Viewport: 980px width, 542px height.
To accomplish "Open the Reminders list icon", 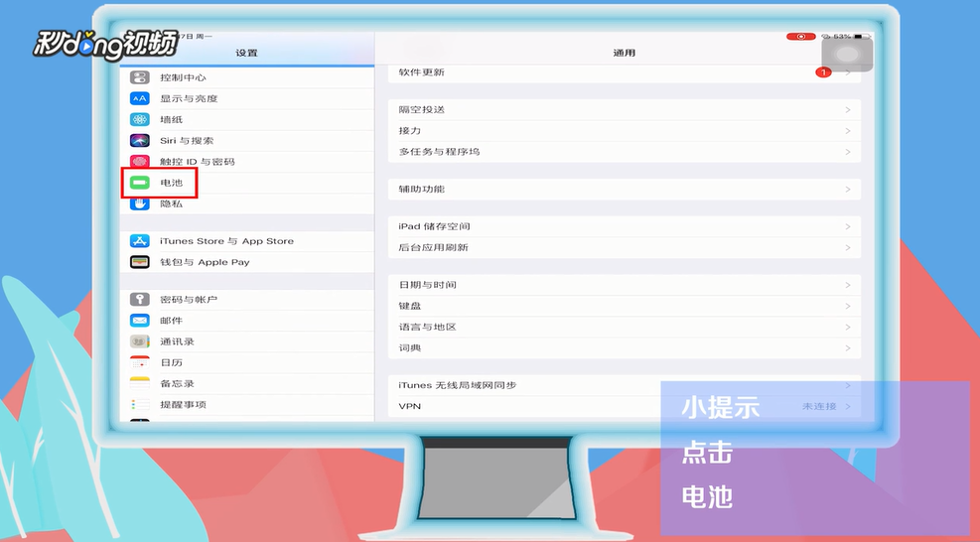I will pyautogui.click(x=139, y=404).
